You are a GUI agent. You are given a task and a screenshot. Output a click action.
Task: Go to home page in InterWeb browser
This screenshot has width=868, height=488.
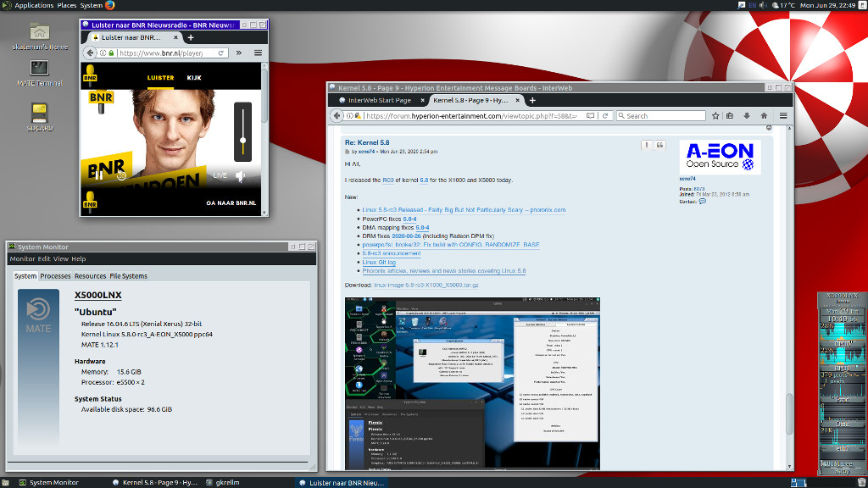(764, 115)
